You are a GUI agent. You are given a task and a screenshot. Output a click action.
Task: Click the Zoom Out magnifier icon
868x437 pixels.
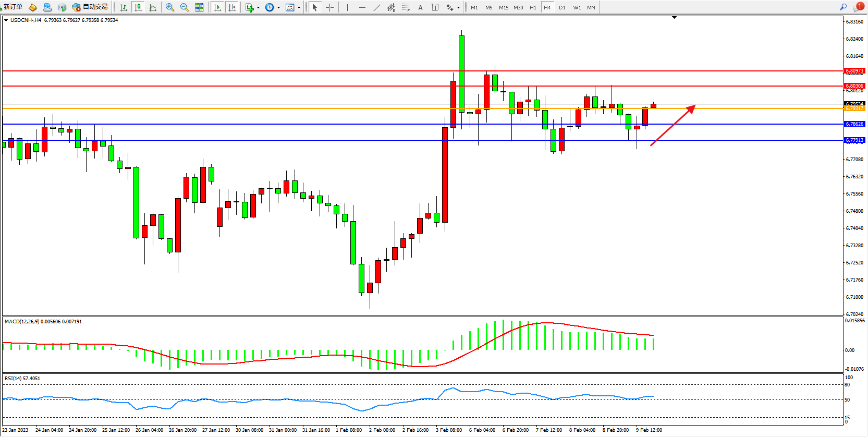(184, 7)
